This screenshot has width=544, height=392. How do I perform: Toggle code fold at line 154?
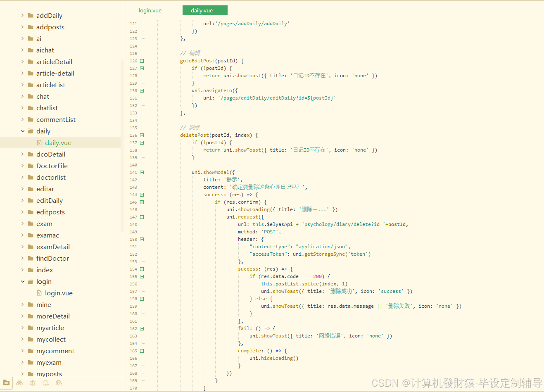pos(142,269)
